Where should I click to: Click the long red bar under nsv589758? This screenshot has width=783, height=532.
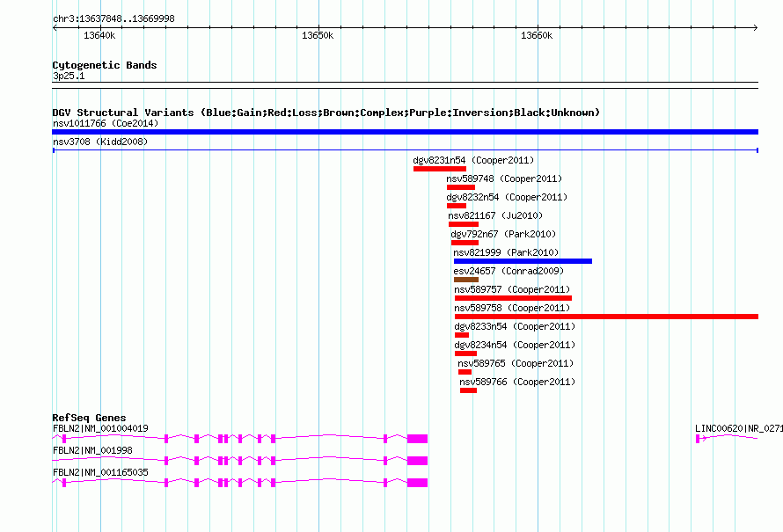tap(607, 317)
